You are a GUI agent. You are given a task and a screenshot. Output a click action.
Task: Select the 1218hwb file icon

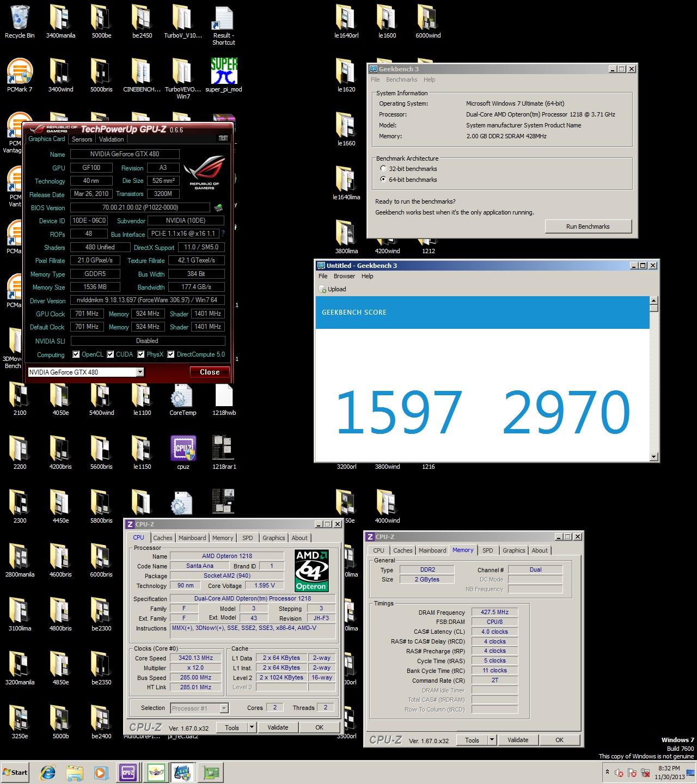click(x=224, y=400)
